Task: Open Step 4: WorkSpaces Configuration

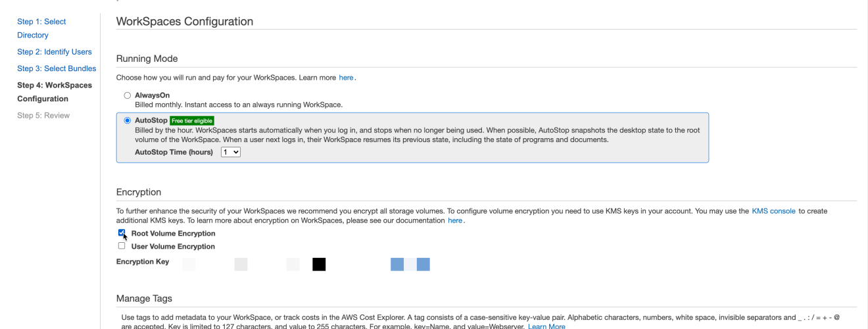Action: point(55,92)
